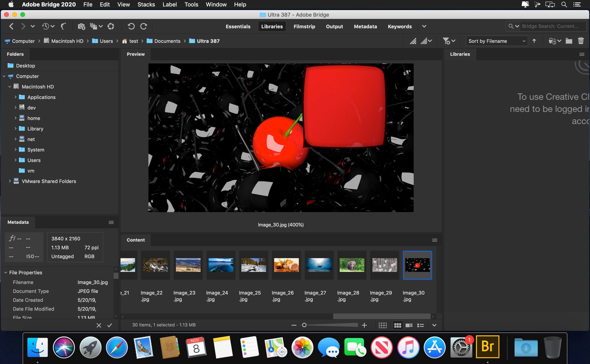Expand the File Properties section
Image resolution: width=590 pixels, height=364 pixels.
[x=5, y=273]
